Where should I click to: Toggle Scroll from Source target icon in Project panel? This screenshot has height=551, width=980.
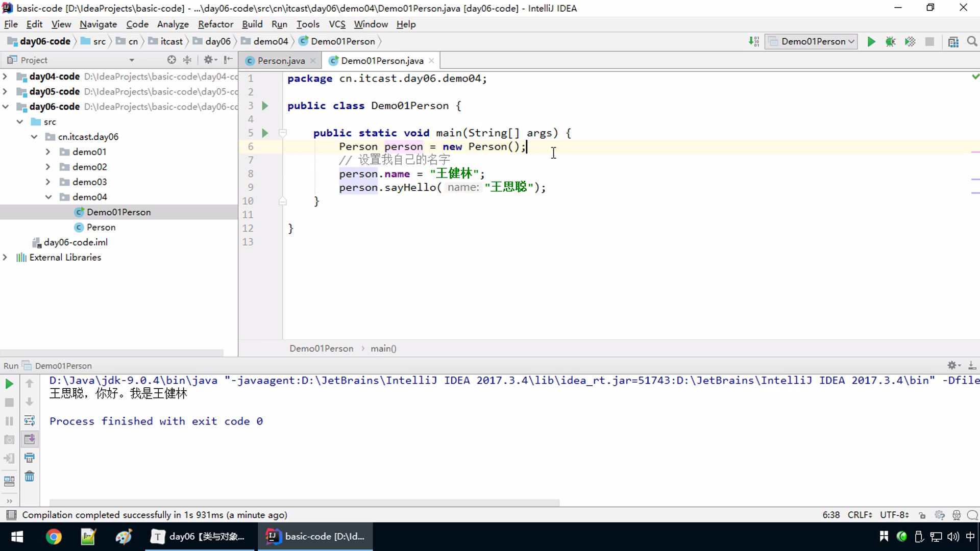[x=171, y=60]
